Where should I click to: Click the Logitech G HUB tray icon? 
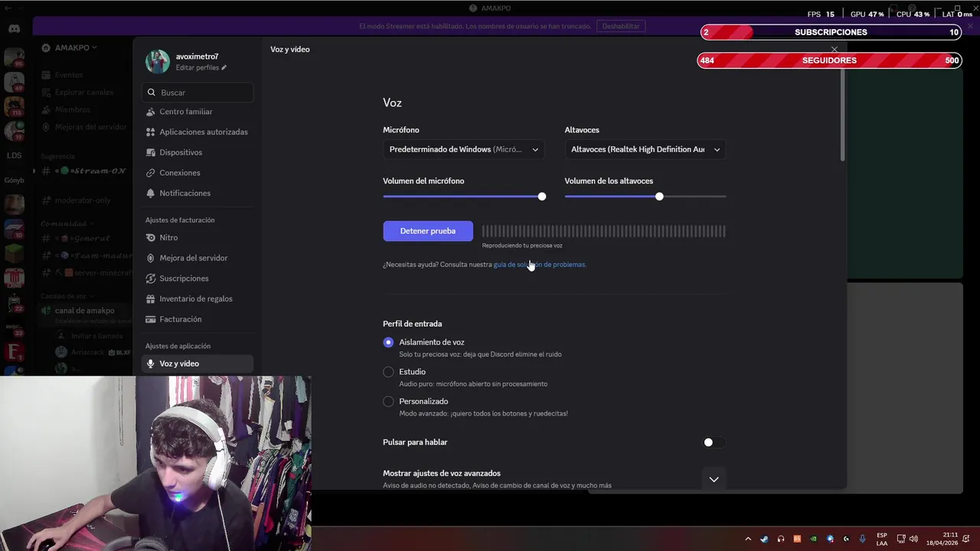[x=846, y=539]
